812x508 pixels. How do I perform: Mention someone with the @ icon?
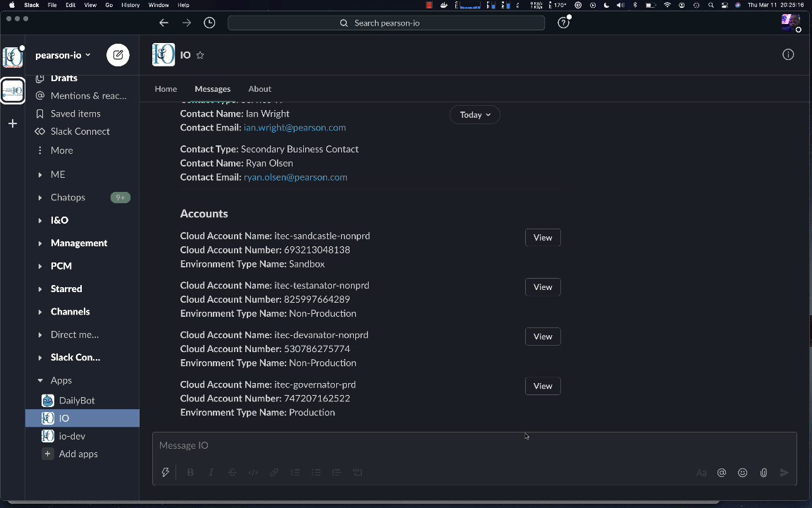(x=721, y=473)
